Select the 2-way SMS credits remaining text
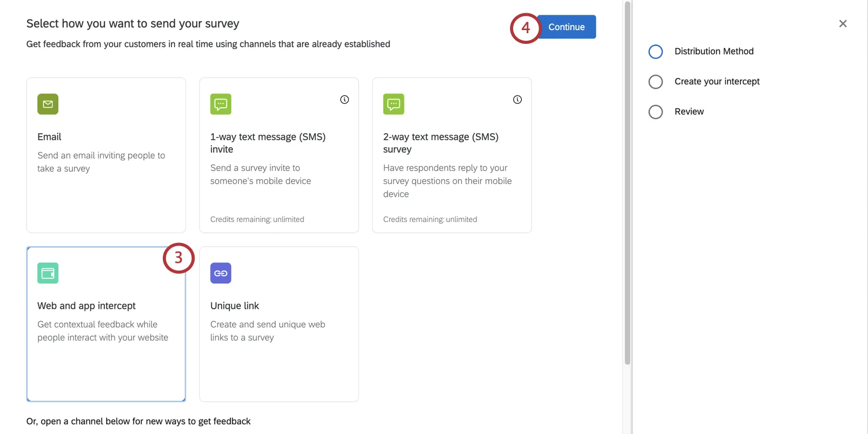 [x=430, y=220]
